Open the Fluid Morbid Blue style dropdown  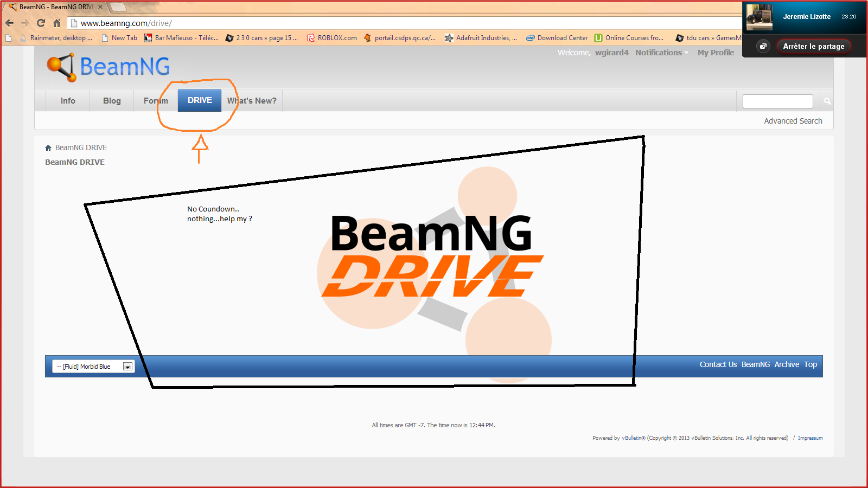93,367
